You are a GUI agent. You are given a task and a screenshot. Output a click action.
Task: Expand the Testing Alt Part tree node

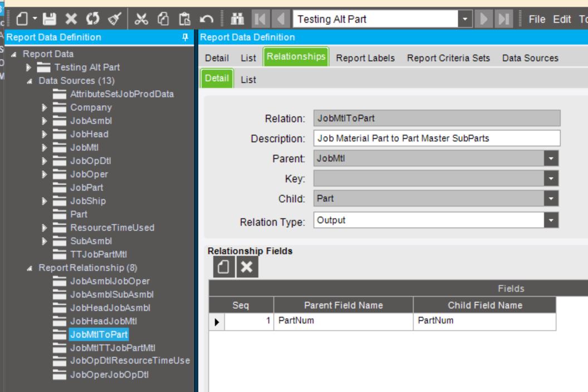click(x=28, y=67)
